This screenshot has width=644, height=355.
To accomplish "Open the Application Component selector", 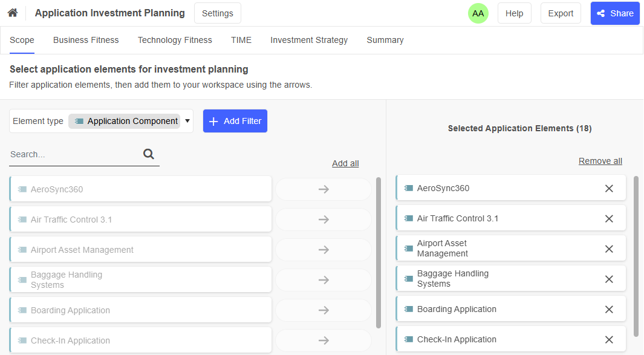I will (x=127, y=121).
